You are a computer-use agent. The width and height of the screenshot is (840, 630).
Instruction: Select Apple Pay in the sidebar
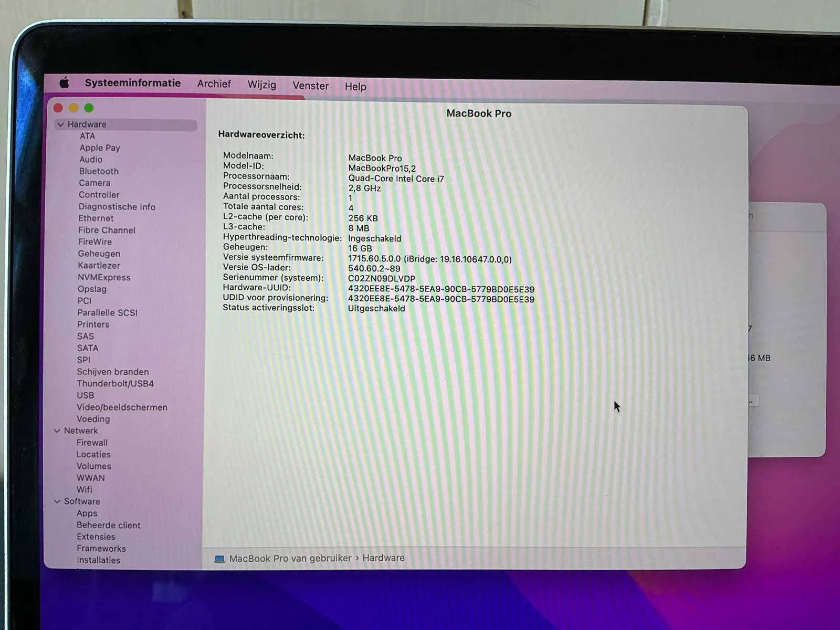pyautogui.click(x=100, y=148)
